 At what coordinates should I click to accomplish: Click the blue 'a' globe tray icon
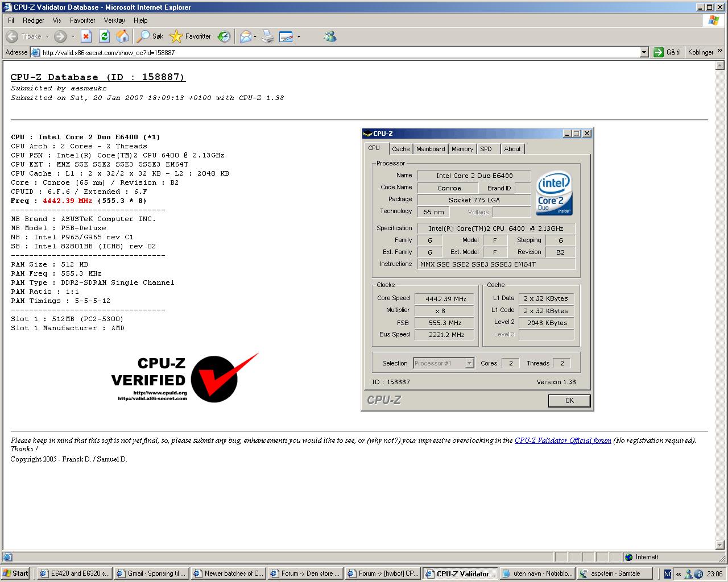(x=699, y=573)
